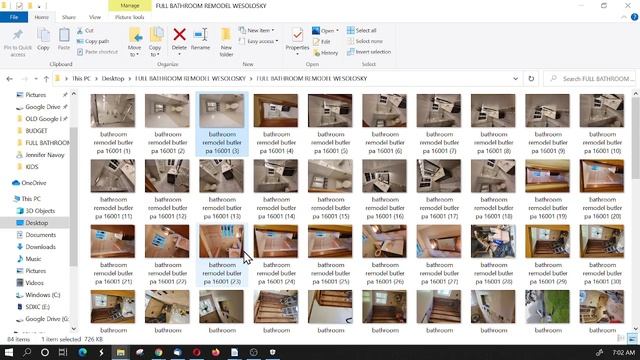The width and height of the screenshot is (640, 360).
Task: Select thumbnail pa 16001 (1)
Action: [x=113, y=124]
